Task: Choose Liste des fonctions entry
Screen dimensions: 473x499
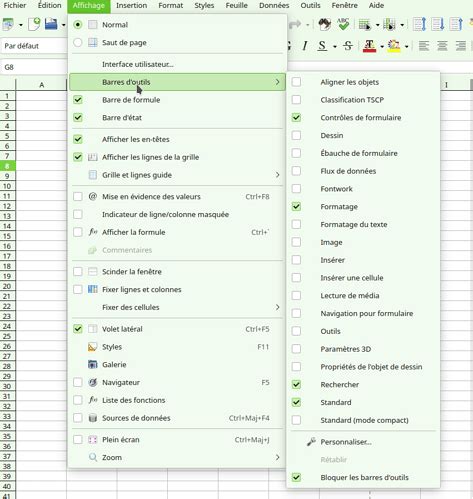Action: [x=177, y=400]
